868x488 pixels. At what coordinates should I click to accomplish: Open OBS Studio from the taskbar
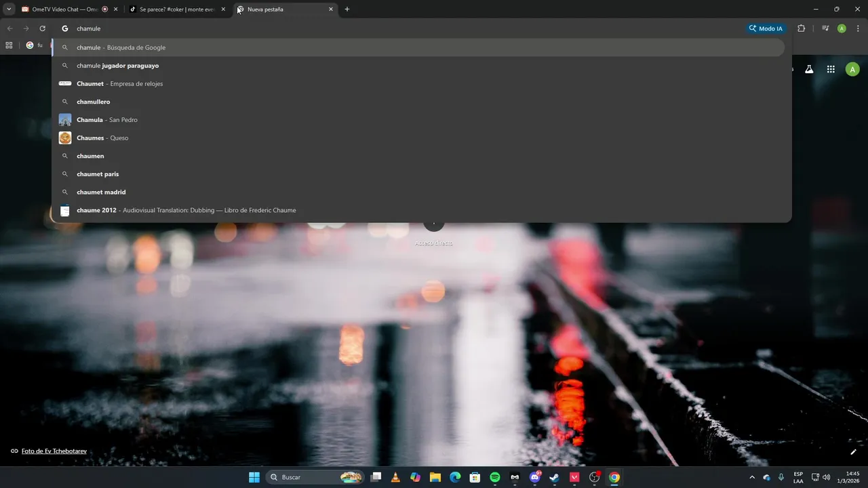pos(595,477)
